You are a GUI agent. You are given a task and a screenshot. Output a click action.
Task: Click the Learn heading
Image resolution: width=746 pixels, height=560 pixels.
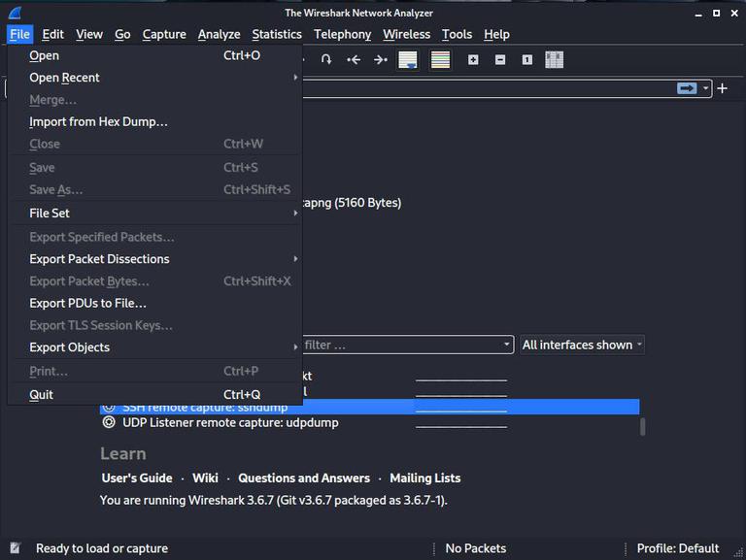[x=123, y=453]
